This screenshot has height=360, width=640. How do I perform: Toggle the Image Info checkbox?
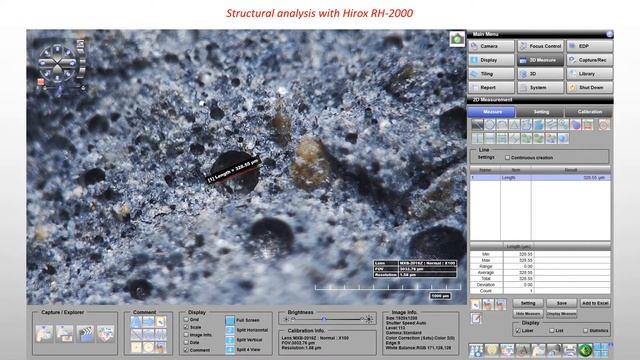point(186,335)
